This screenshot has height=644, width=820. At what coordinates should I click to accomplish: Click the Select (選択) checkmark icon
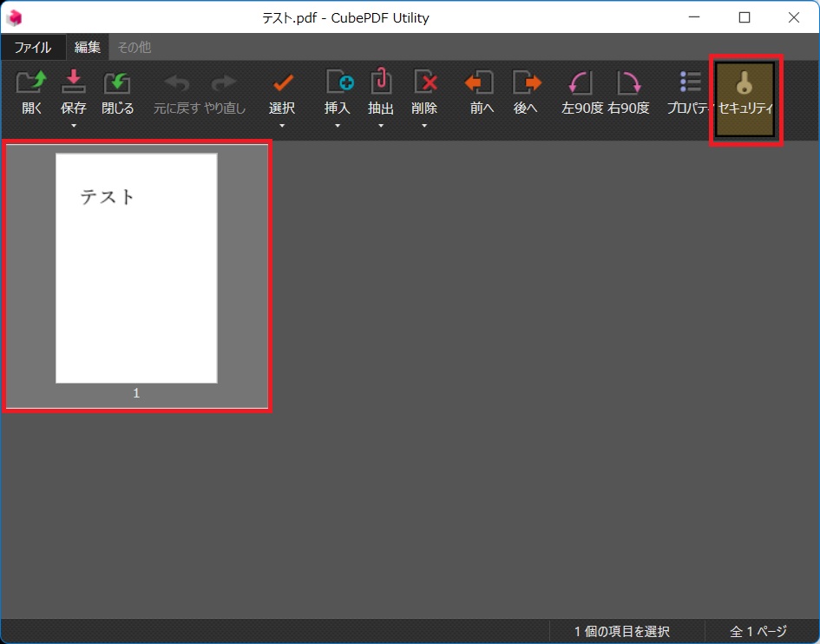pyautogui.click(x=283, y=82)
